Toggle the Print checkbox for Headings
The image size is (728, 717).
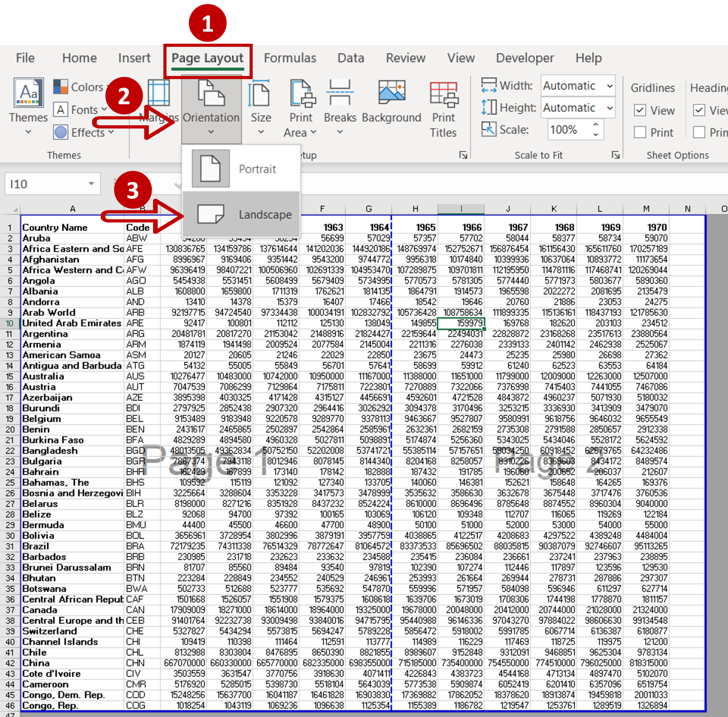coord(699,132)
